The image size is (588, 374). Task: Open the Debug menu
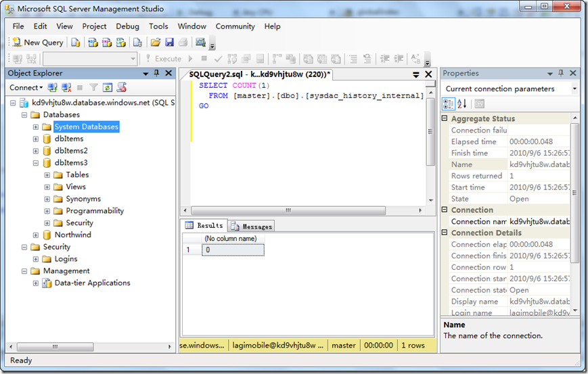127,26
